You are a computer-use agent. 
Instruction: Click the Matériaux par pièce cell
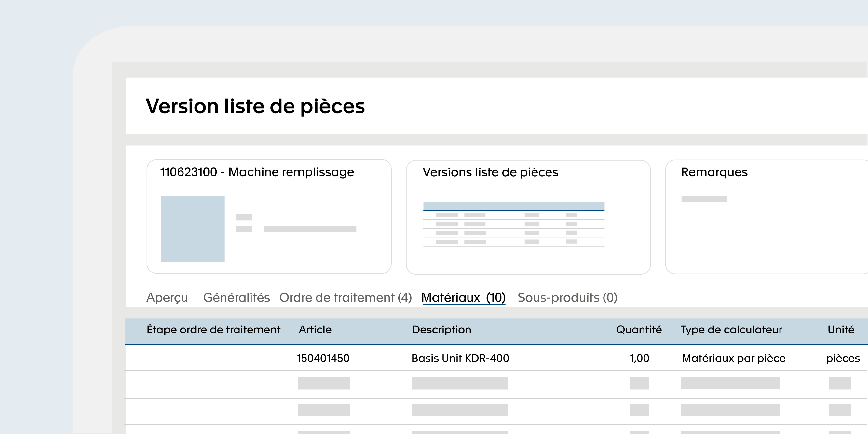(x=734, y=358)
